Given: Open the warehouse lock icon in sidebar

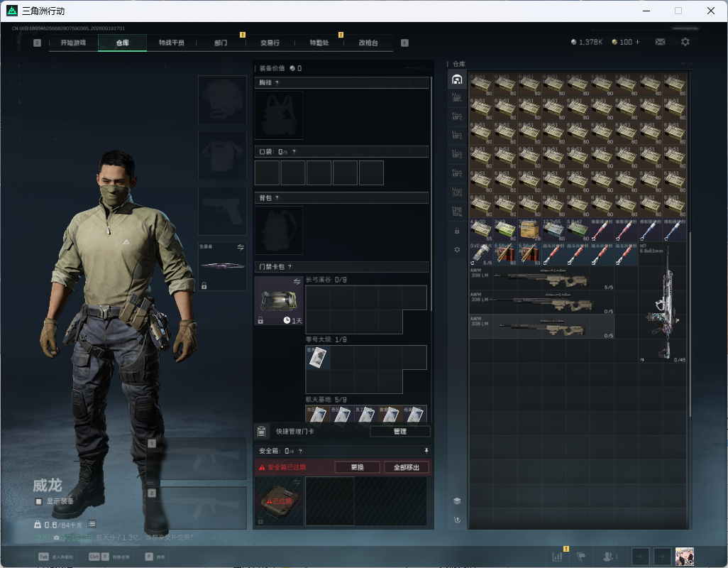Looking at the screenshot, I should 457,230.
